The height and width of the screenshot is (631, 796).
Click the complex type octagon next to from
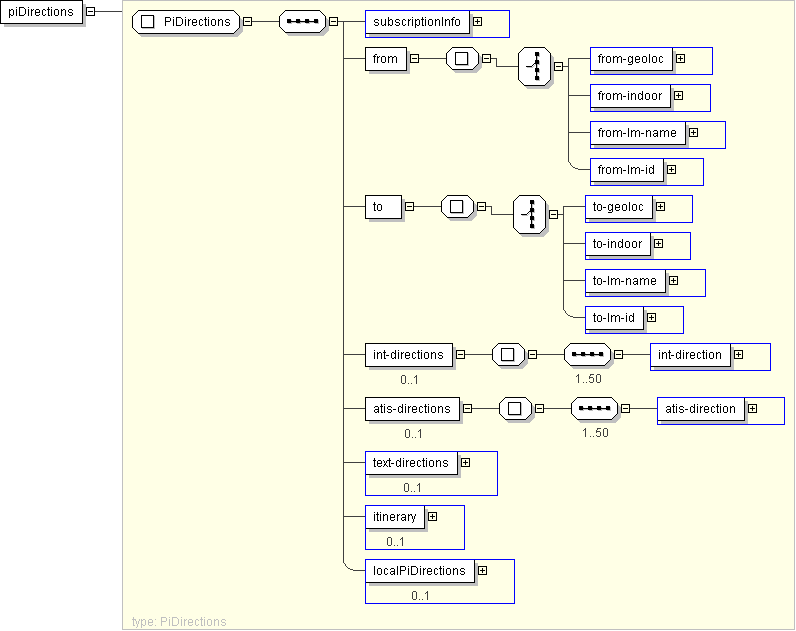(461, 59)
